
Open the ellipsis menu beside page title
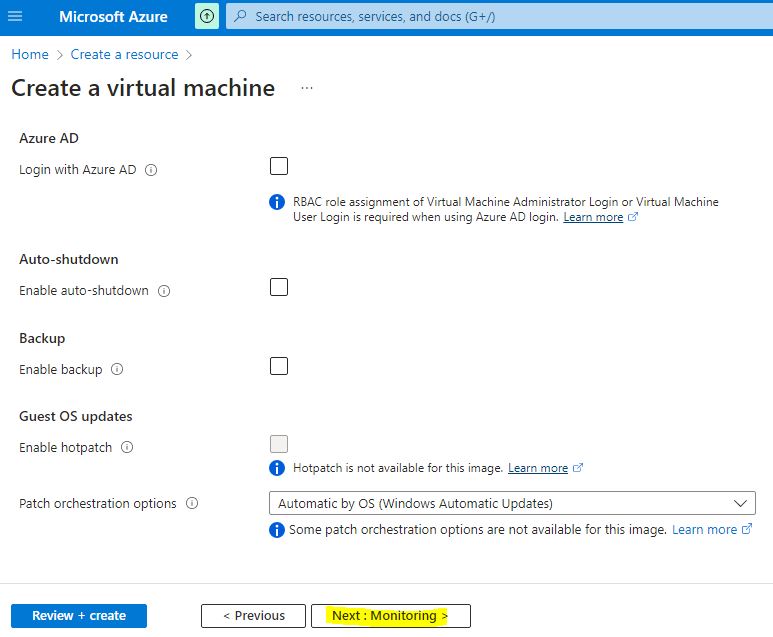point(307,88)
